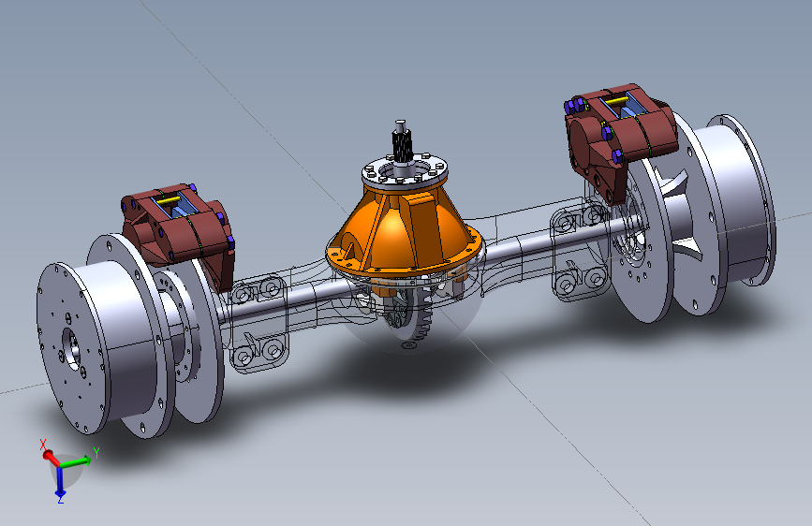Click the green Y axis of the triad
The width and height of the screenshot is (812, 526).
tap(78, 460)
